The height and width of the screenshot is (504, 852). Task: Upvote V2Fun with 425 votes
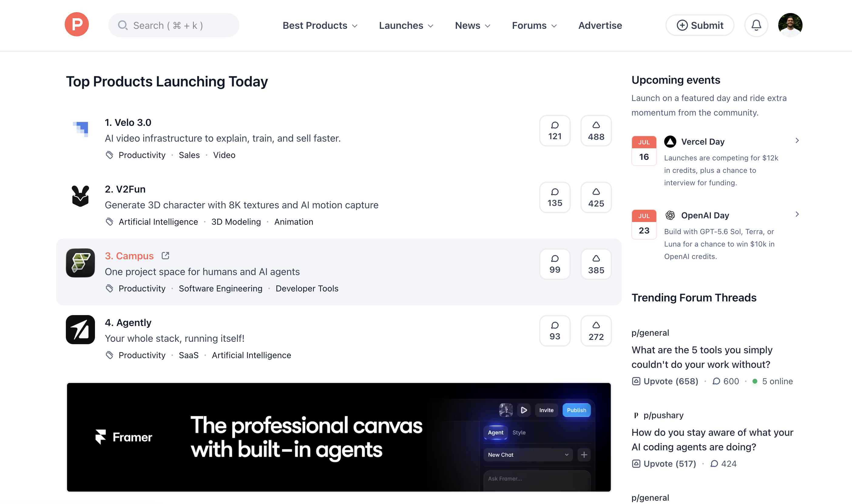point(596,197)
